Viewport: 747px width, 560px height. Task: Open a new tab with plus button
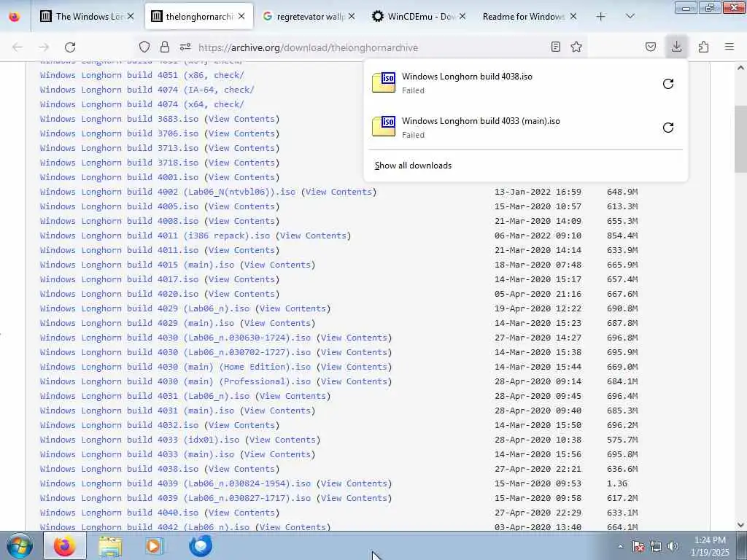[x=601, y=17]
